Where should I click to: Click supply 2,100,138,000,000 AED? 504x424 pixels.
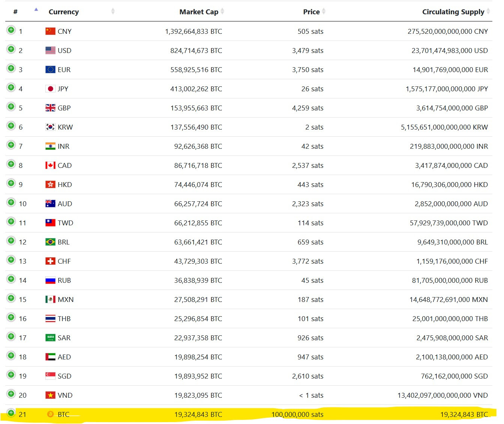[x=452, y=357]
